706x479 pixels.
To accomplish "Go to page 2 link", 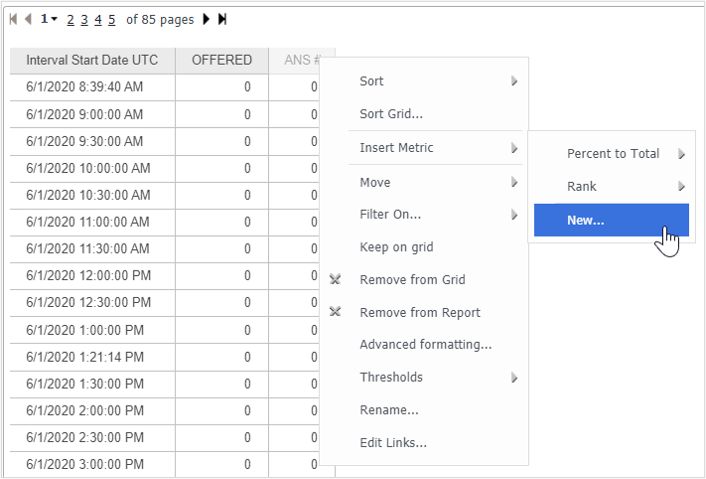I will tap(70, 19).
